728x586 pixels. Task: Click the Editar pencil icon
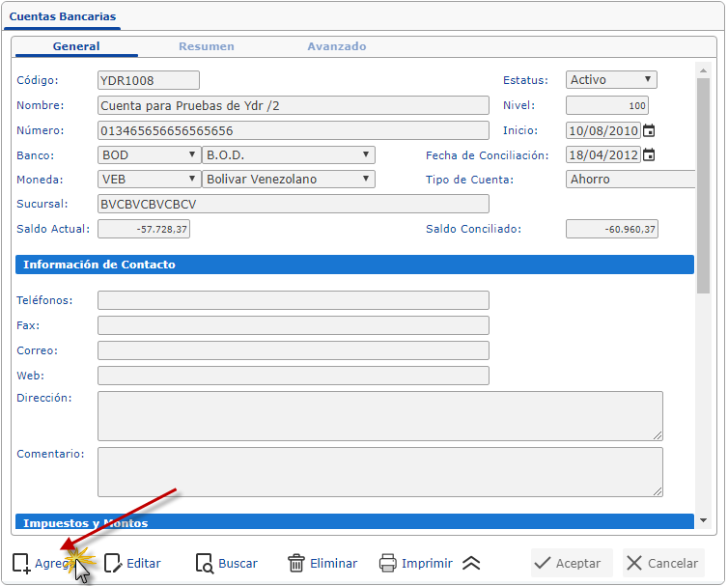pyautogui.click(x=114, y=563)
